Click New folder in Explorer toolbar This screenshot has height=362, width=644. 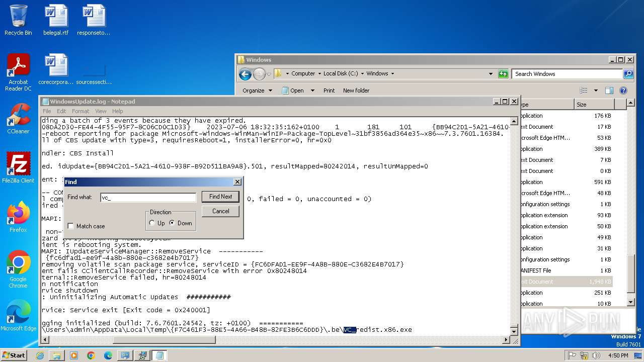[356, 90]
